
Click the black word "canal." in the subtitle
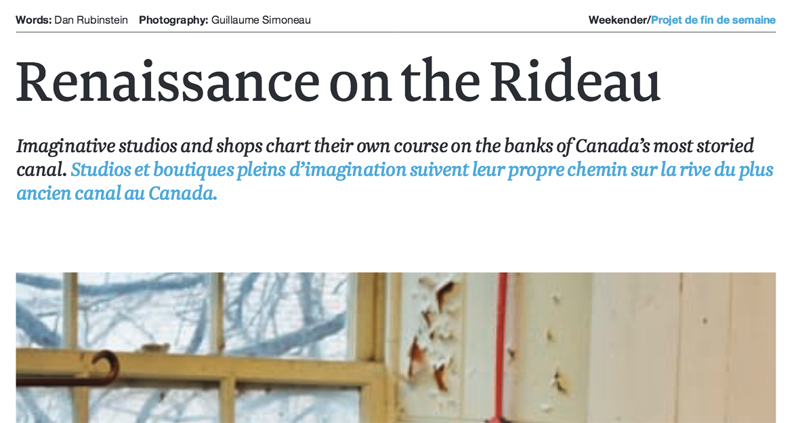(x=41, y=169)
